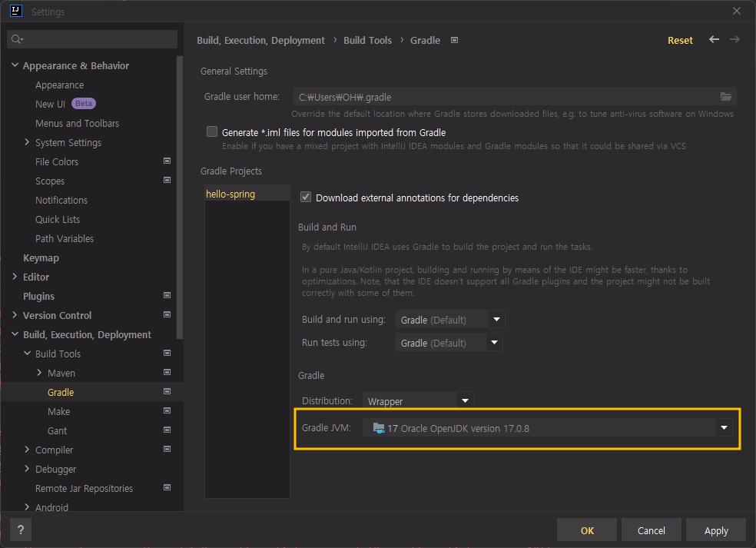Collapse Build, Execution, Deployment section
The image size is (756, 548).
[x=15, y=334]
